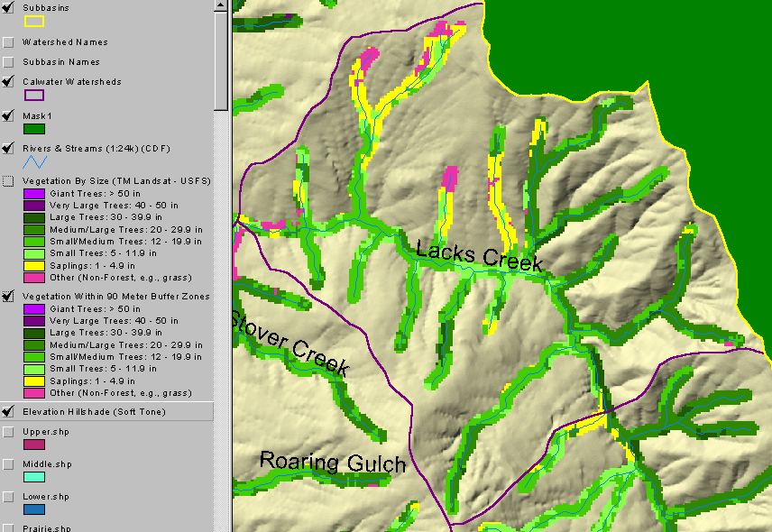Click the Calwater Watersheds purple outline symbol
Image resolution: width=772 pixels, height=532 pixels.
[x=34, y=95]
